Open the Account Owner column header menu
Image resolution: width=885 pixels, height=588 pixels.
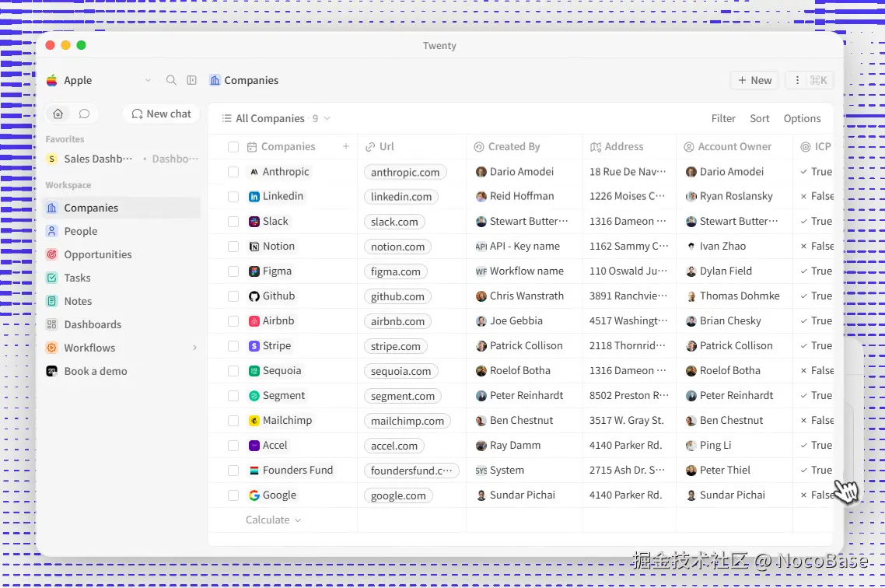click(x=734, y=147)
